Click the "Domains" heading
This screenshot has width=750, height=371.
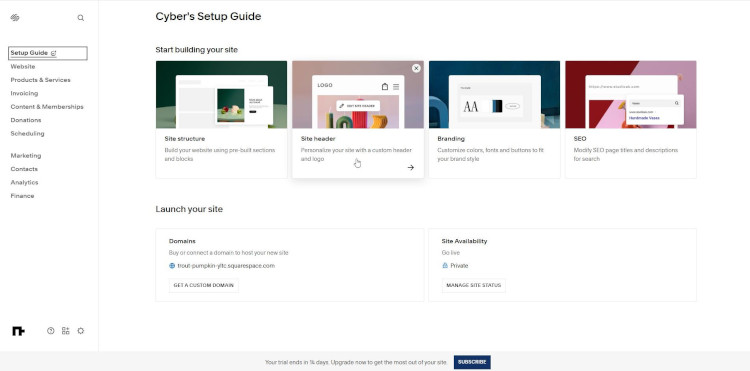pos(182,241)
